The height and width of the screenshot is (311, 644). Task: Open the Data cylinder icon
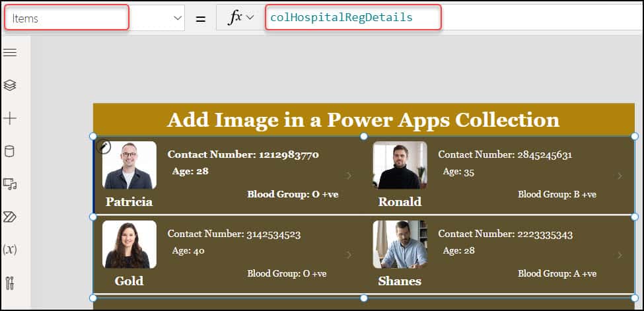(9, 151)
